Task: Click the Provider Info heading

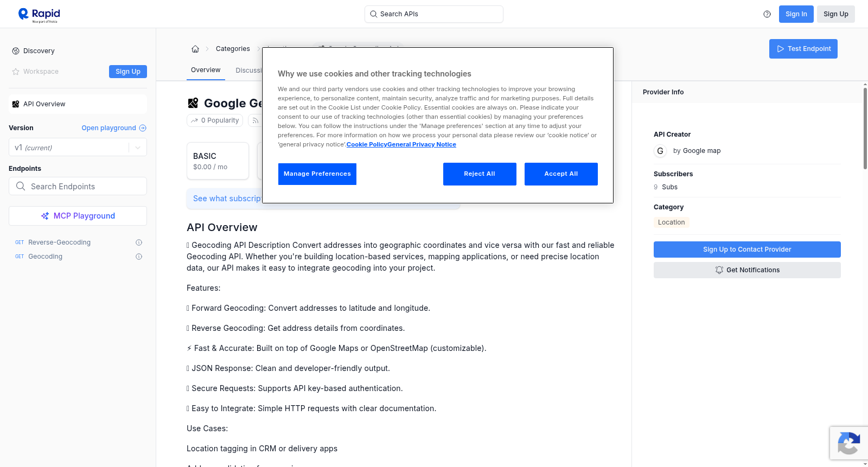Action: (x=663, y=92)
